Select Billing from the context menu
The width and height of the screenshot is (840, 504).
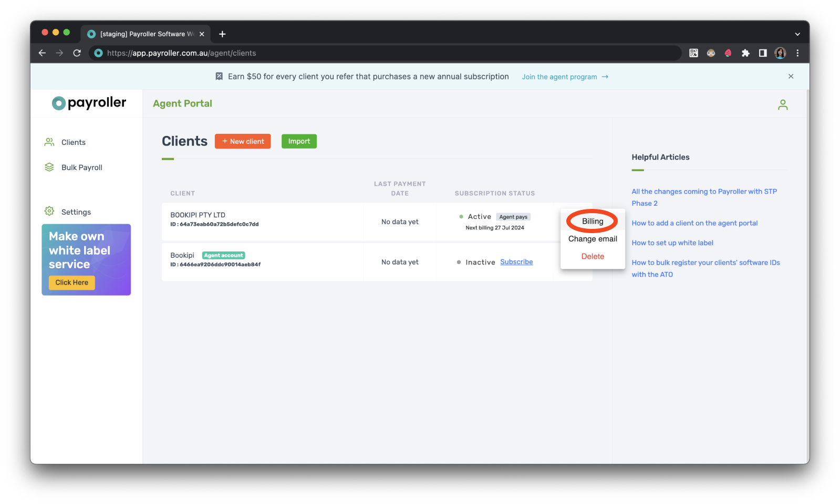point(593,222)
